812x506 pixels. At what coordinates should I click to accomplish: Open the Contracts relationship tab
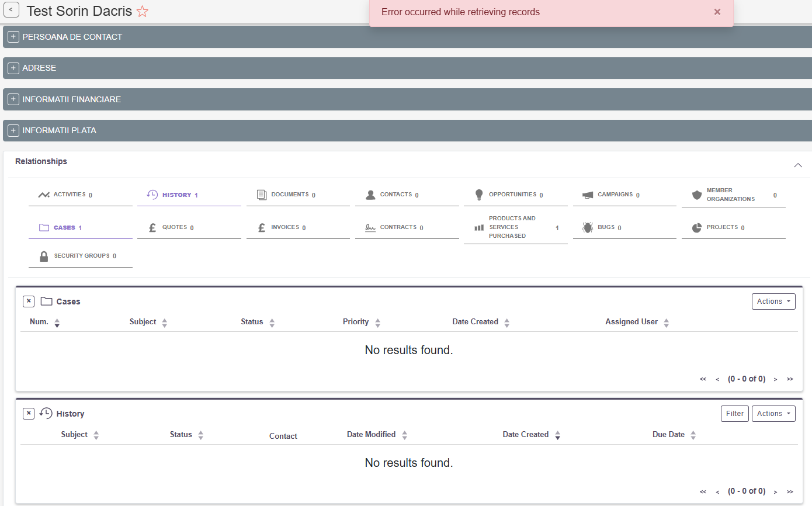[407, 227]
